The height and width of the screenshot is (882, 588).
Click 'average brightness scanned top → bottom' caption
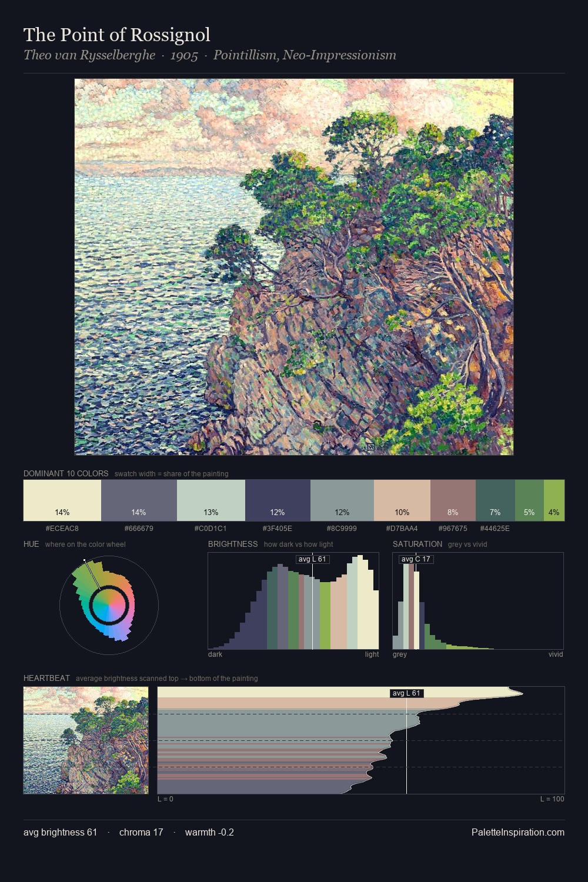[x=166, y=679]
